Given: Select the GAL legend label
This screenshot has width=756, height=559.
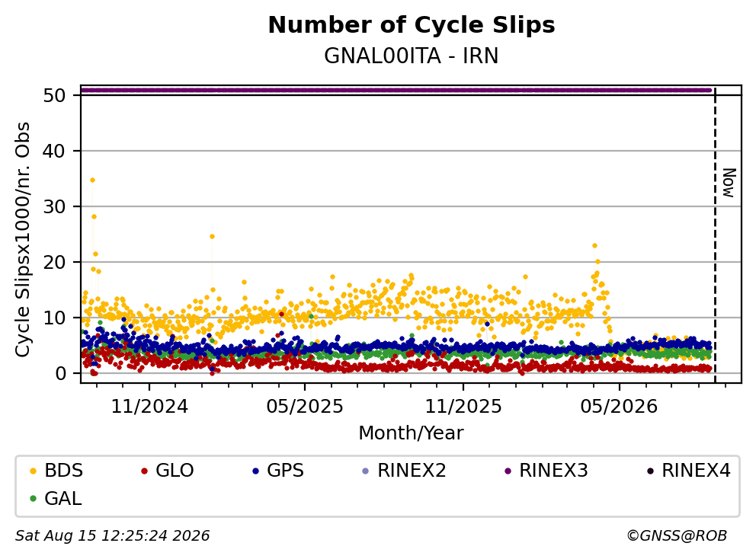Looking at the screenshot, I should pyautogui.click(x=63, y=498).
